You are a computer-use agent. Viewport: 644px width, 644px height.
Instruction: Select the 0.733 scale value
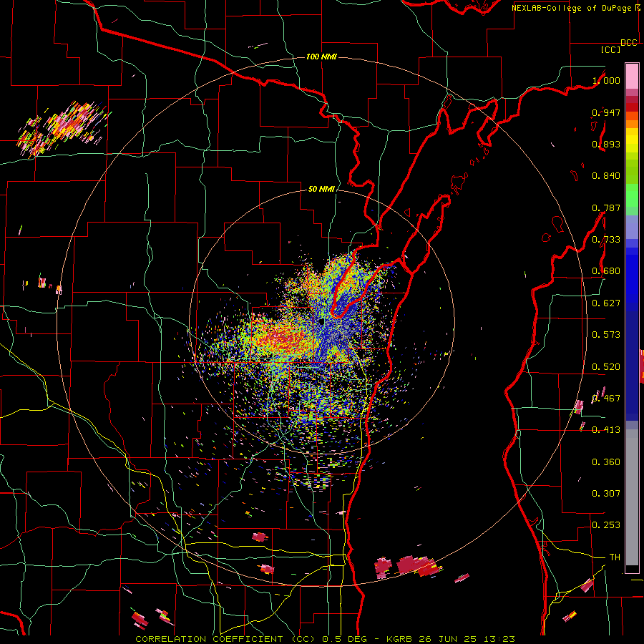click(606, 240)
